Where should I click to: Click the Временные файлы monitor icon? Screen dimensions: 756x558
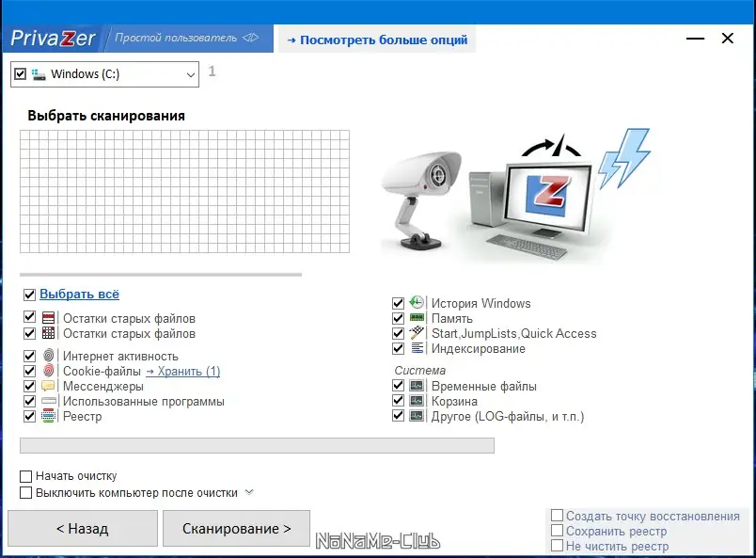click(417, 386)
